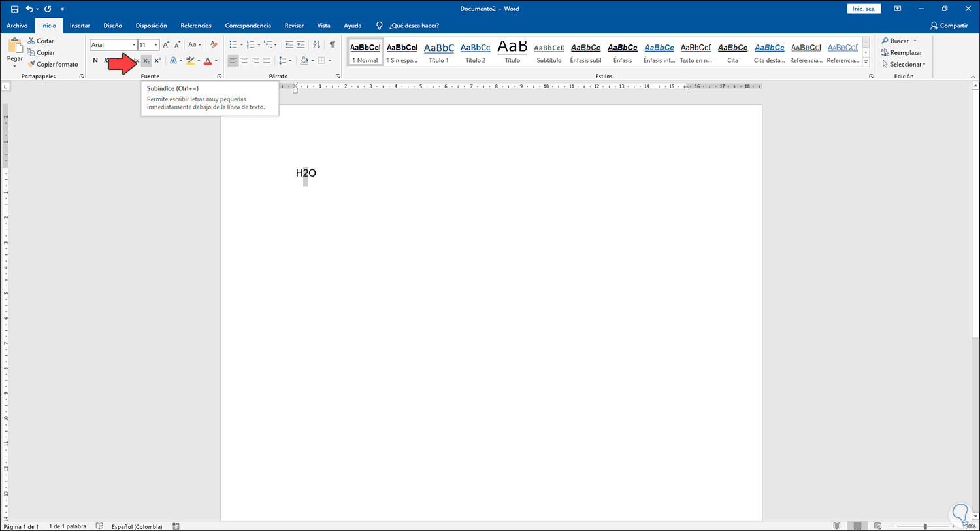The width and height of the screenshot is (980, 531).
Task: Click the ¿Qué desea hacer? search box
Action: click(x=414, y=26)
